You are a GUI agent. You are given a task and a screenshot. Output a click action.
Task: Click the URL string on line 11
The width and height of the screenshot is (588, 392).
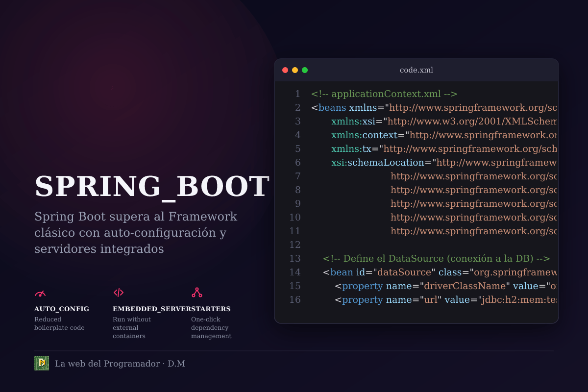coord(474,231)
